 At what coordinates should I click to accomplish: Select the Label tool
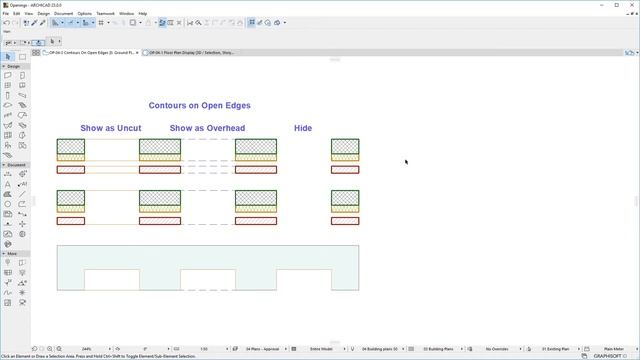coord(22,184)
